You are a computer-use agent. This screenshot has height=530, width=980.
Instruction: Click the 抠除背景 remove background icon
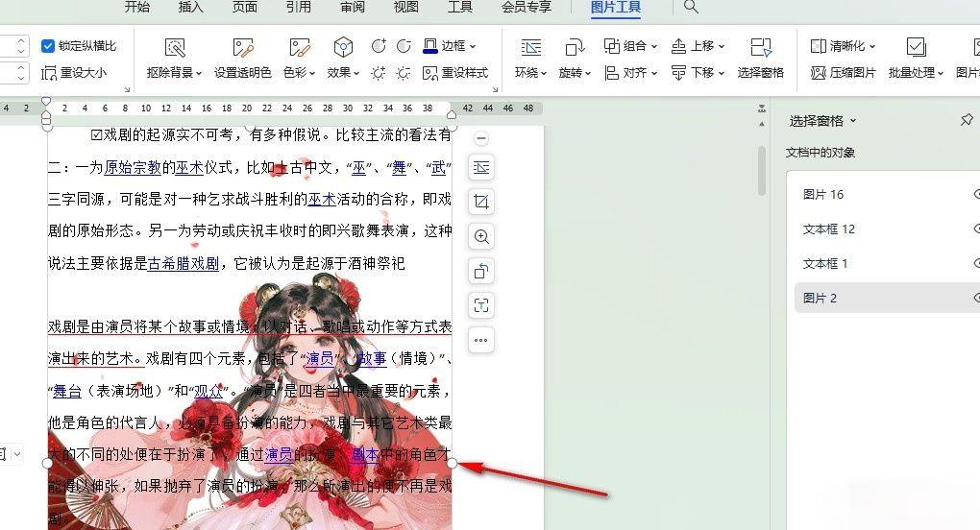tap(174, 48)
